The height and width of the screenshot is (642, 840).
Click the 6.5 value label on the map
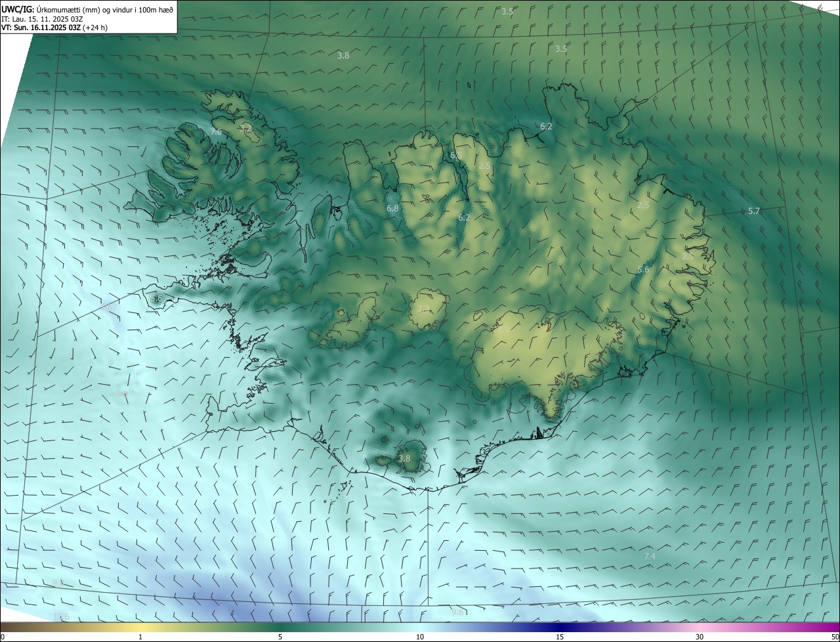[456, 155]
